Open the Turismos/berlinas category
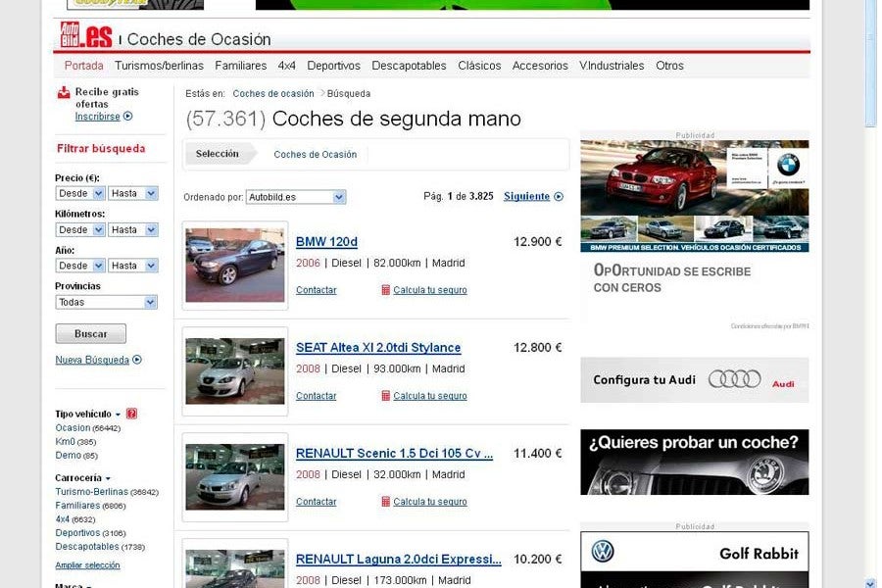Screen dimensions: 882x588 [x=159, y=66]
